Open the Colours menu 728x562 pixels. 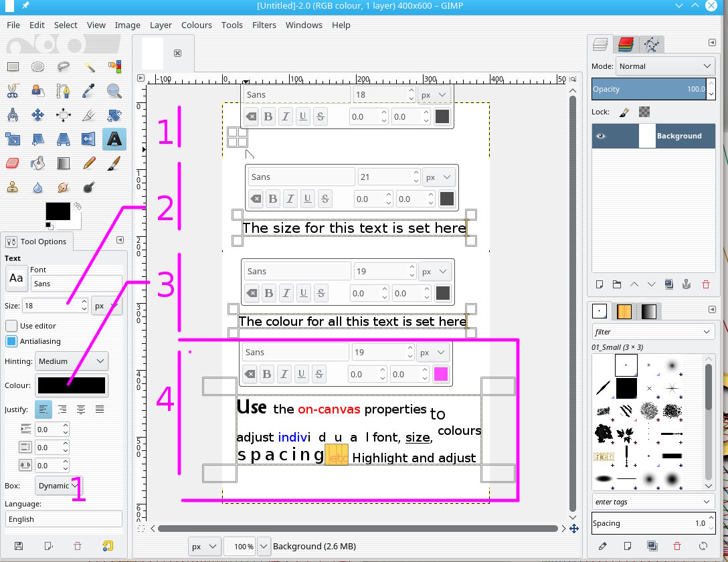tap(197, 25)
